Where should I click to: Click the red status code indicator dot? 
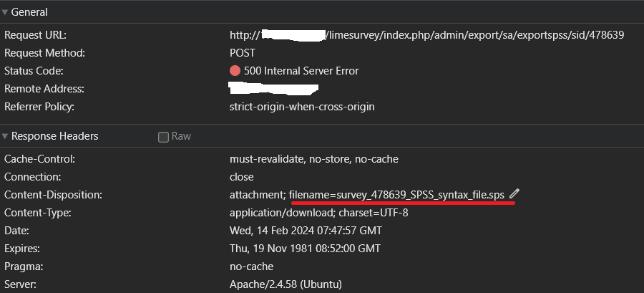click(x=235, y=71)
